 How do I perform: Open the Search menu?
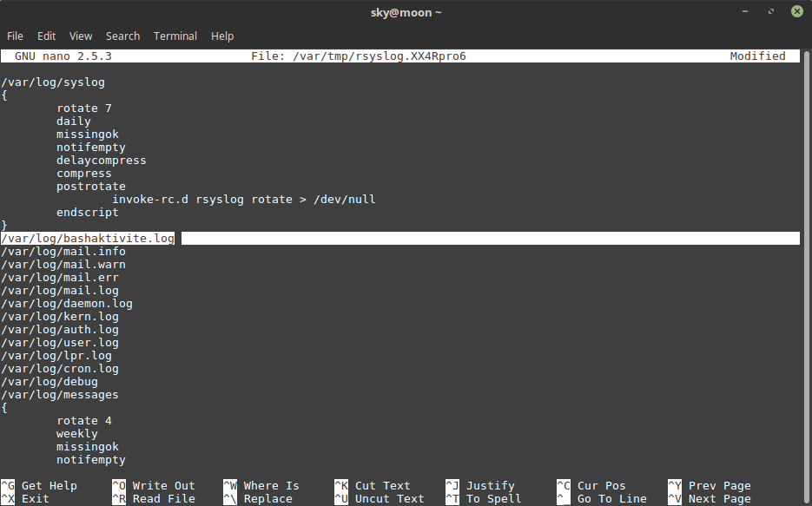click(x=122, y=36)
